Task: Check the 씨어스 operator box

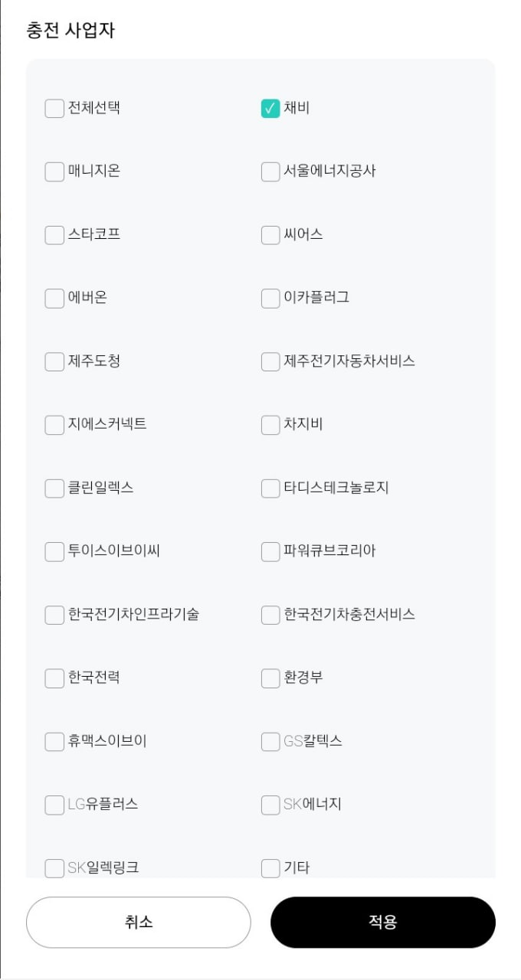Action: coord(270,235)
